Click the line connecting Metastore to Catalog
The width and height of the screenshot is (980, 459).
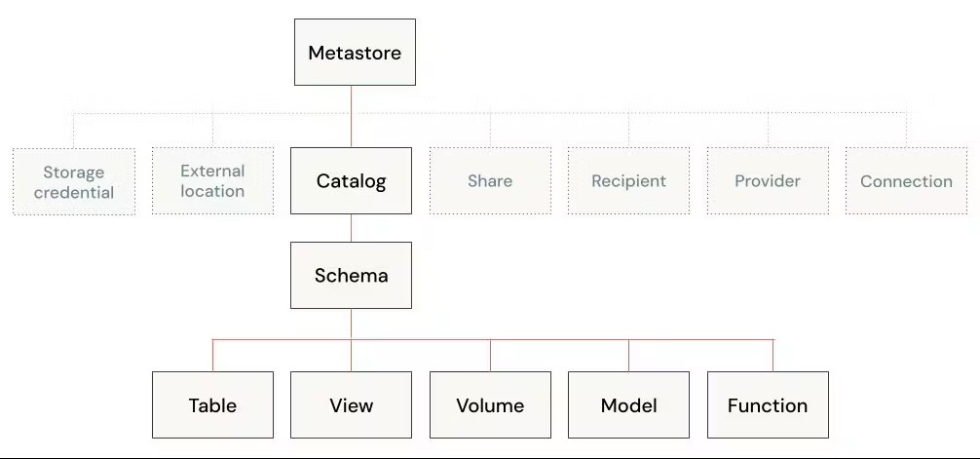[x=351, y=116]
